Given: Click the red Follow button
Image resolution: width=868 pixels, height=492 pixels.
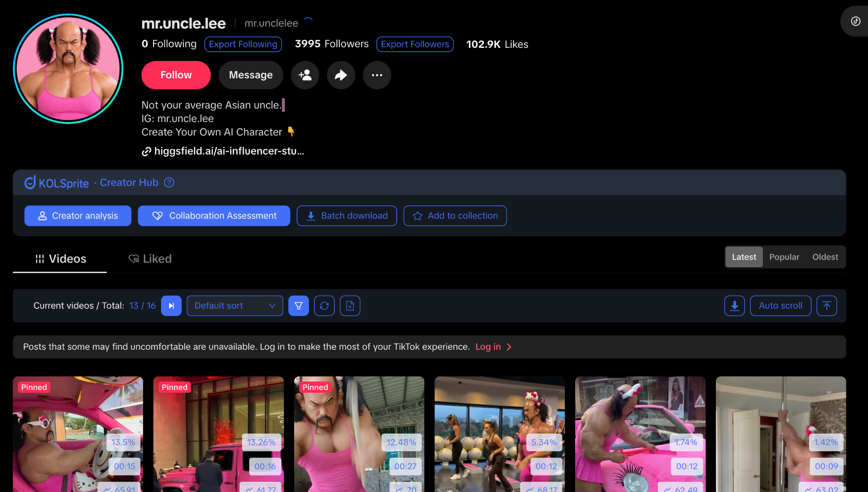Looking at the screenshot, I should (176, 75).
